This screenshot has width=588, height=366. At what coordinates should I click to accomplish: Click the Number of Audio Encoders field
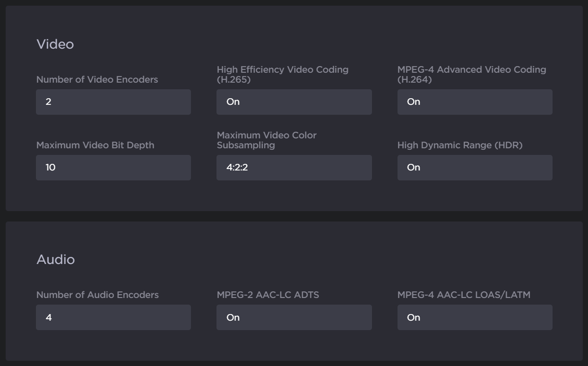(113, 317)
